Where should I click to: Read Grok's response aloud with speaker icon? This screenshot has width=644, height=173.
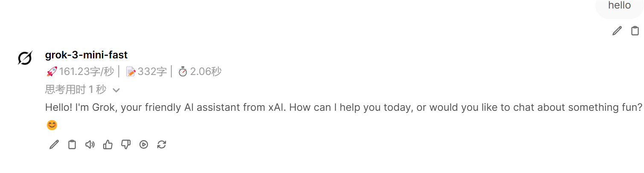coord(90,145)
